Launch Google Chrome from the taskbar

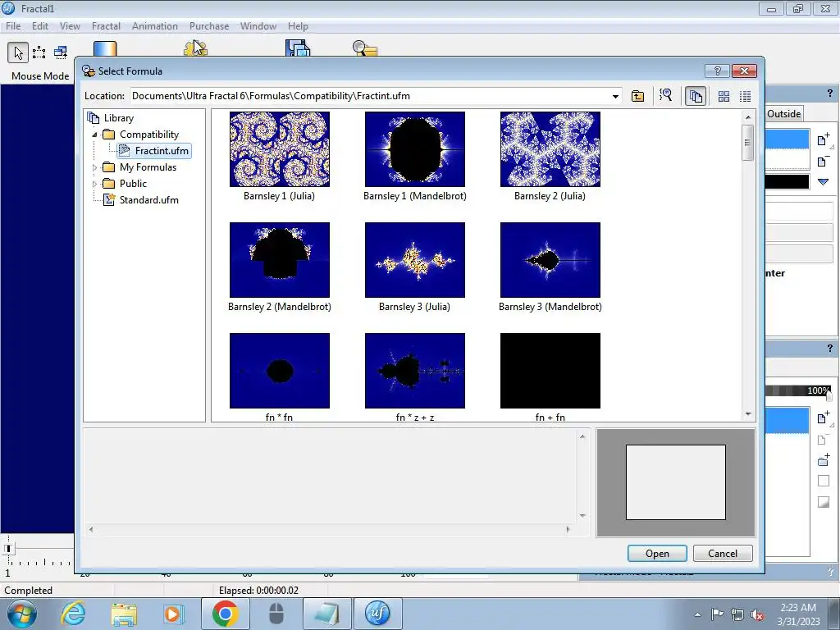click(225, 614)
